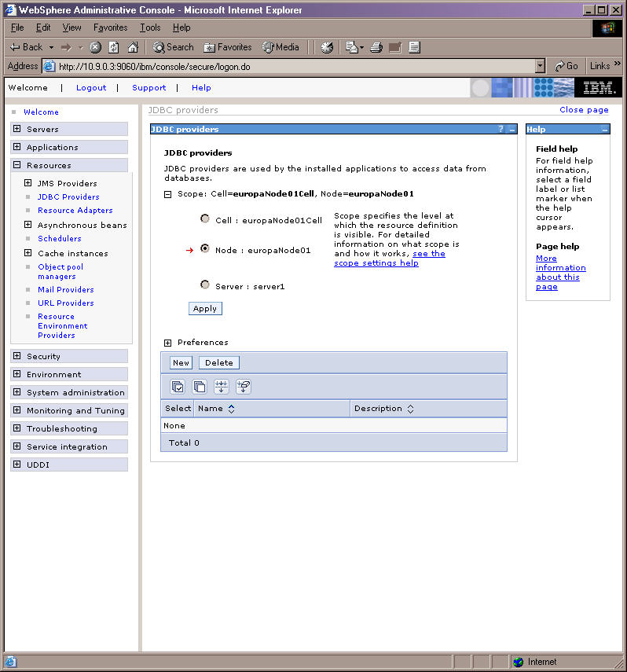
Task: Open the Search toolbar button
Action: tap(174, 47)
